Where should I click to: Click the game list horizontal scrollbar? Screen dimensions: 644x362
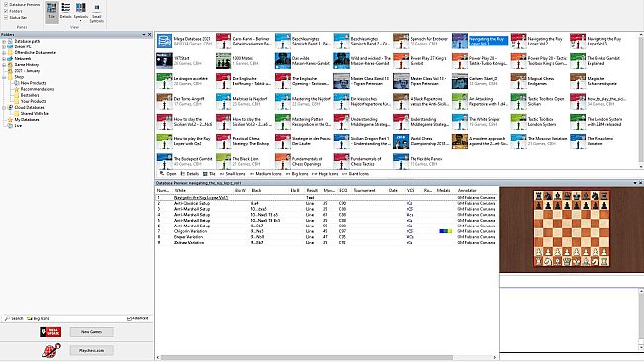point(307,357)
